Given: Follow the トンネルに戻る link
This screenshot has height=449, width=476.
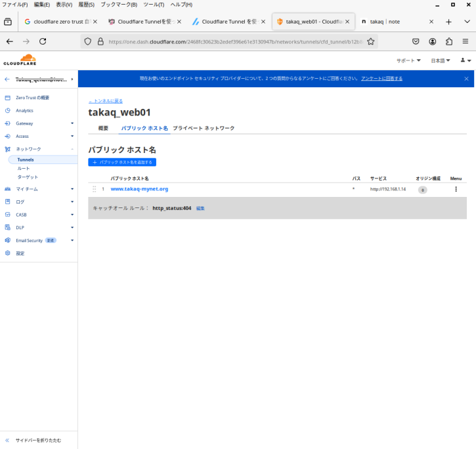Looking at the screenshot, I should (x=106, y=101).
